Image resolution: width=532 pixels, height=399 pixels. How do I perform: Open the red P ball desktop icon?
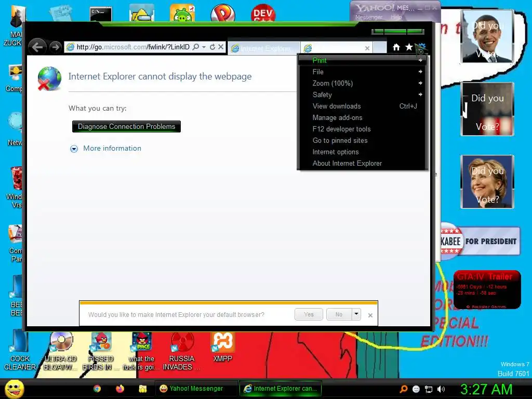pyautogui.click(x=222, y=14)
